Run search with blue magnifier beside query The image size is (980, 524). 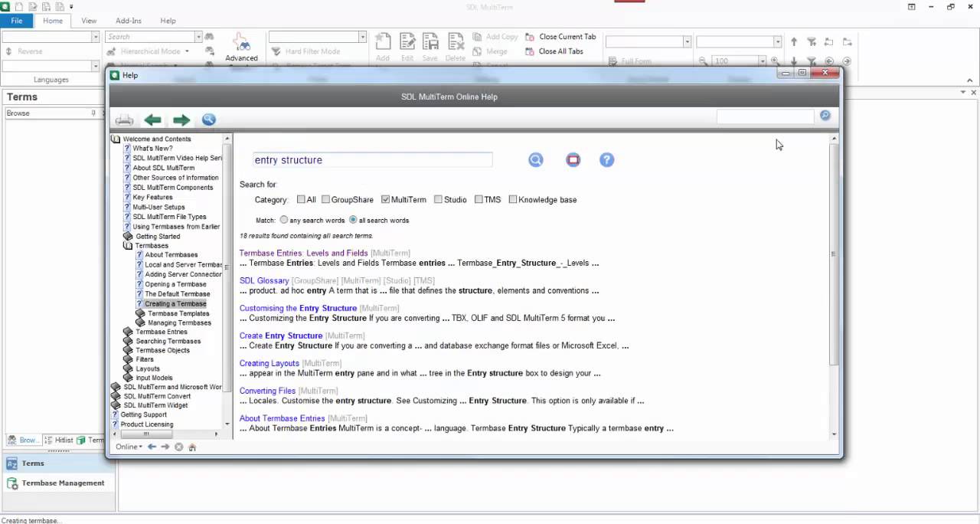536,159
